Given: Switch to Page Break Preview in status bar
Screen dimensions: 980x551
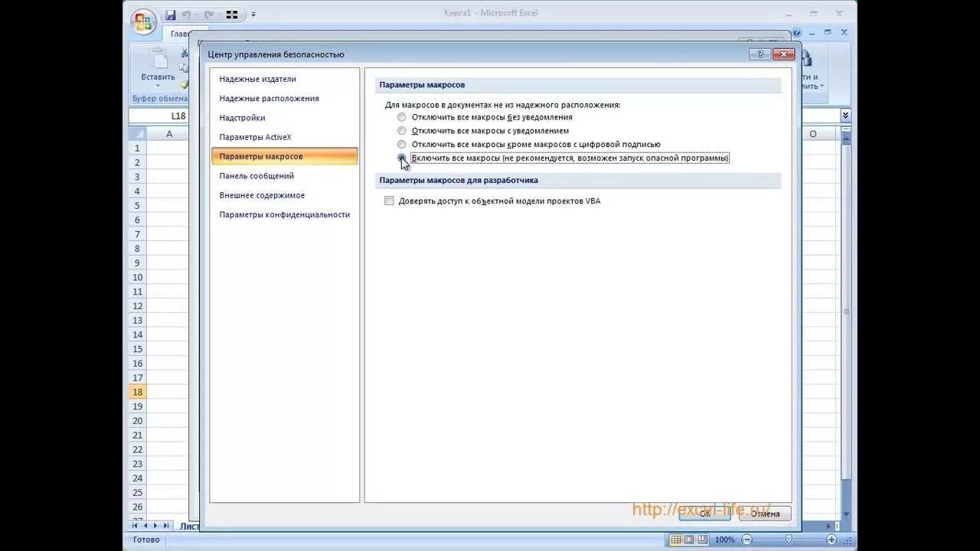Looking at the screenshot, I should coord(703,540).
